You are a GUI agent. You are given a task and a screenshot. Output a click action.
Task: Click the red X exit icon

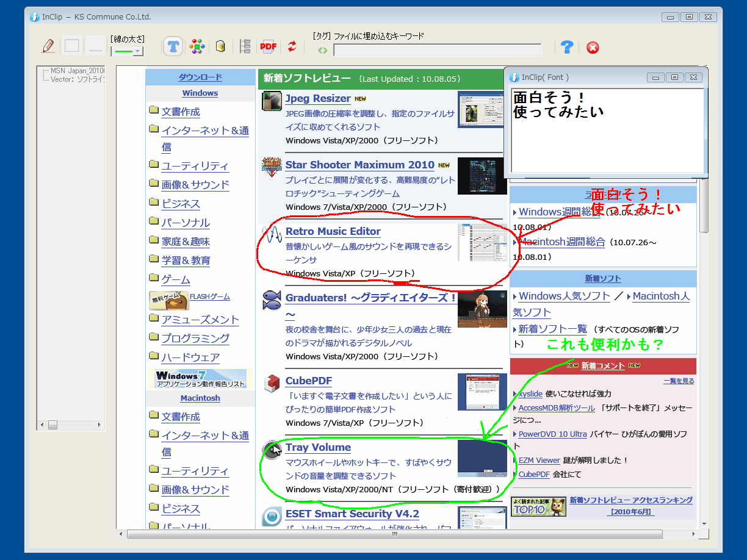(x=593, y=48)
